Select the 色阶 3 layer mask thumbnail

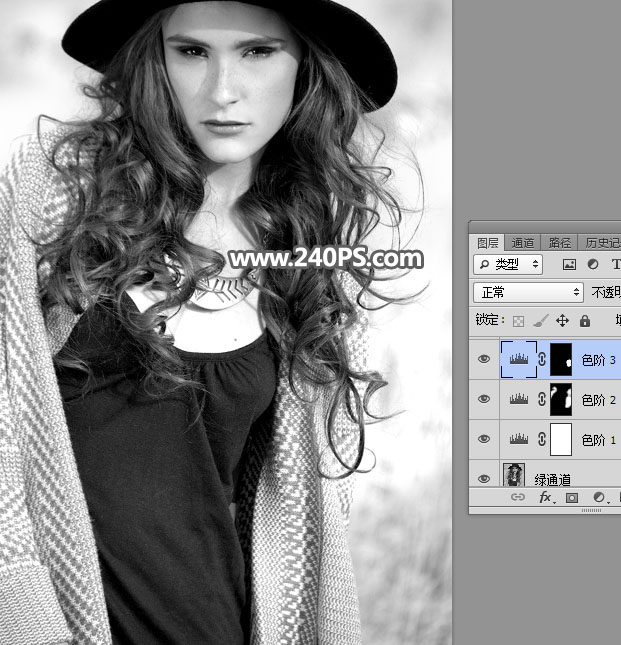click(x=561, y=359)
